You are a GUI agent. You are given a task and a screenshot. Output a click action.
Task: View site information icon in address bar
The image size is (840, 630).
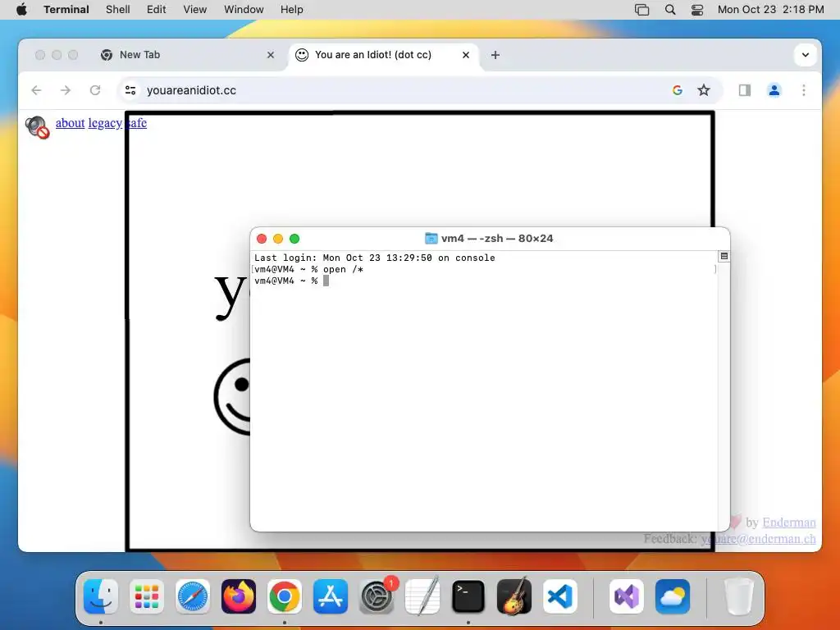(x=130, y=90)
